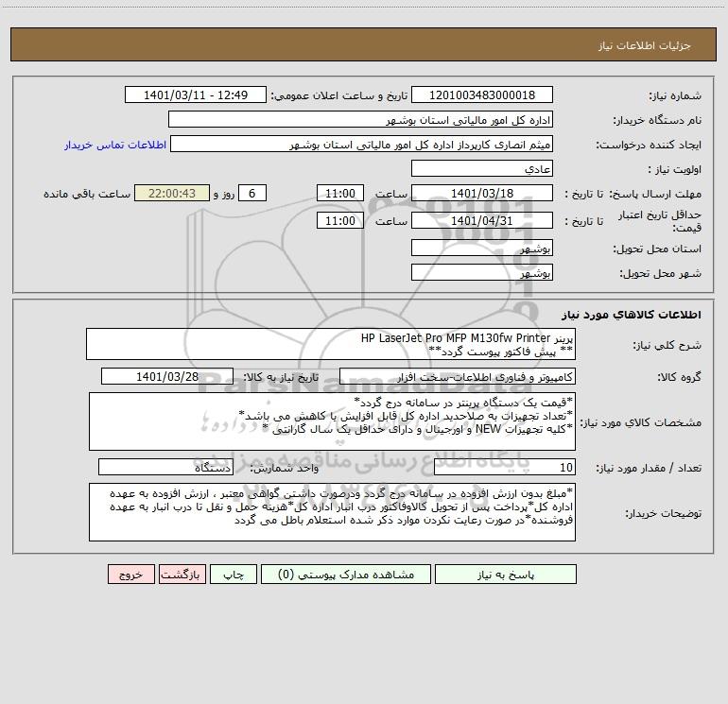728x704 pixels.
Task: Click unit of measure field 'دستگاه'
Action: tap(165, 468)
